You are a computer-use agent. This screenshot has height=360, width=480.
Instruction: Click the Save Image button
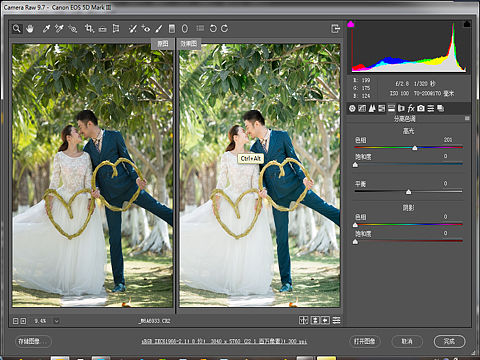(x=33, y=341)
